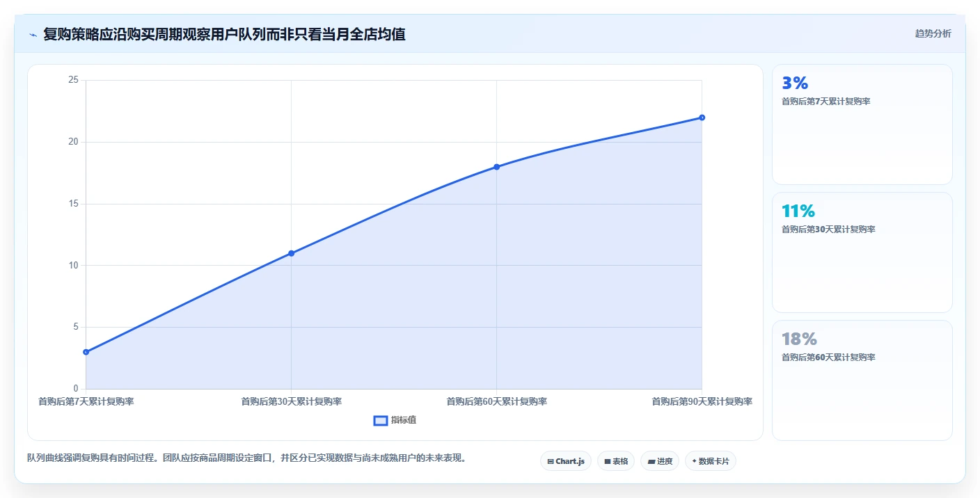Viewport: 980px width, 498px height.
Task: Select the 数据卡片 chip
Action: 711,461
